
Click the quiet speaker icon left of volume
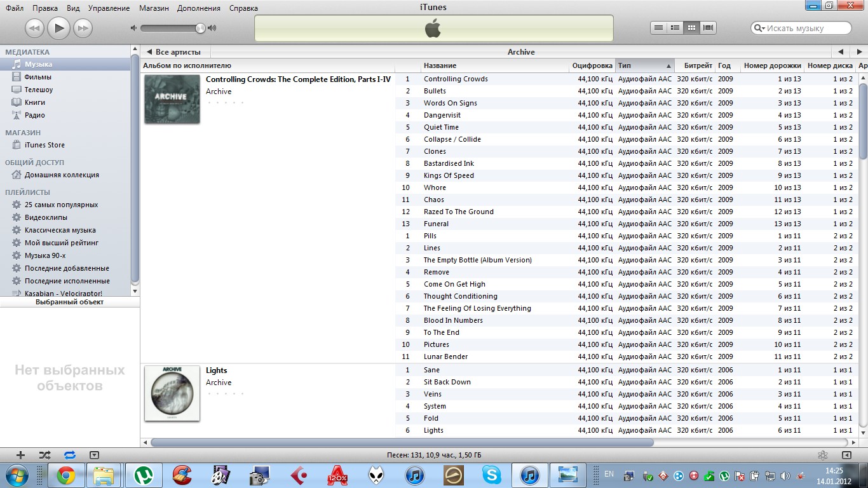click(x=133, y=28)
